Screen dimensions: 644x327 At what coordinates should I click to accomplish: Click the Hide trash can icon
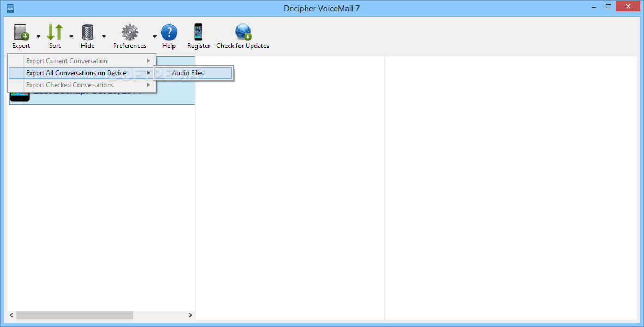[x=87, y=32]
